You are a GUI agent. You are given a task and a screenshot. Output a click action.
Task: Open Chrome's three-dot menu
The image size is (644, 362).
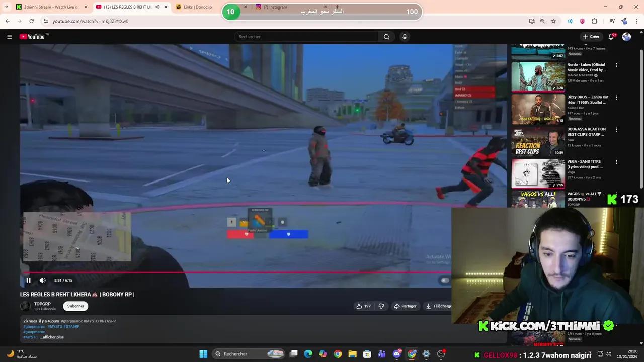pos(637,21)
